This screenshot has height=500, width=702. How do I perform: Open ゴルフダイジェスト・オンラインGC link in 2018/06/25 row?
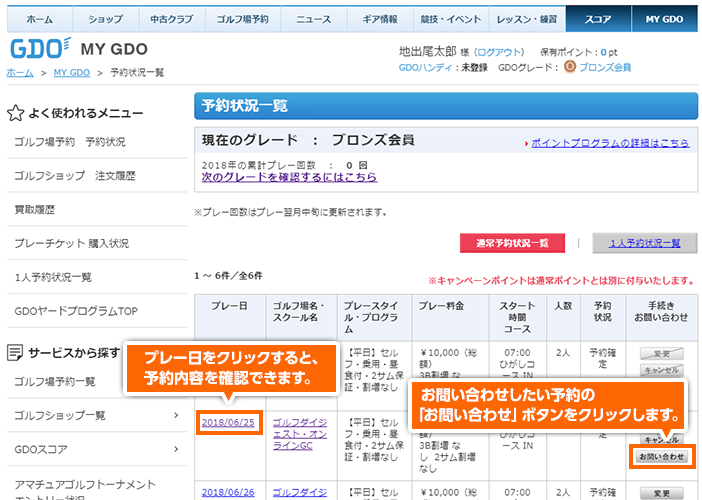point(300,434)
